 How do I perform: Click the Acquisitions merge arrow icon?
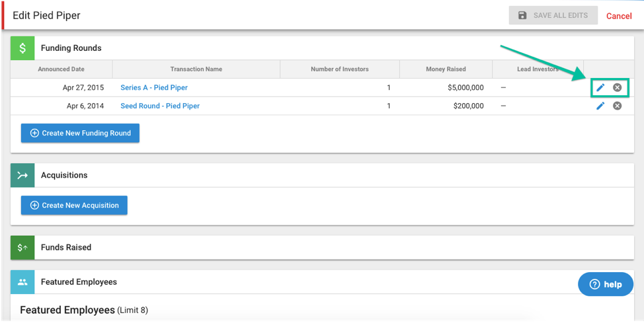click(22, 175)
